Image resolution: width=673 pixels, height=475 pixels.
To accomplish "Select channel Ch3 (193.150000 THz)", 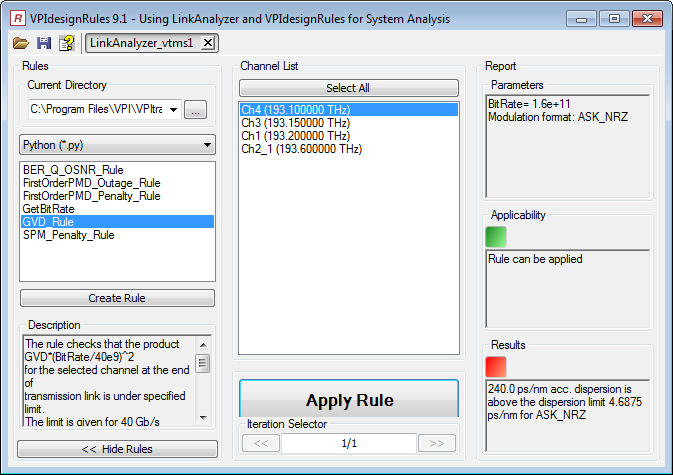I will pos(349,123).
